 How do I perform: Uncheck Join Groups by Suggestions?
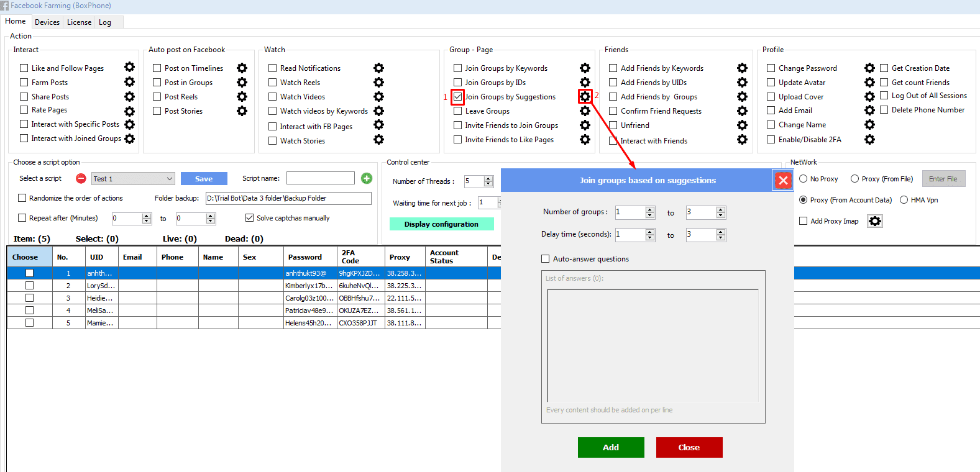[x=458, y=97]
